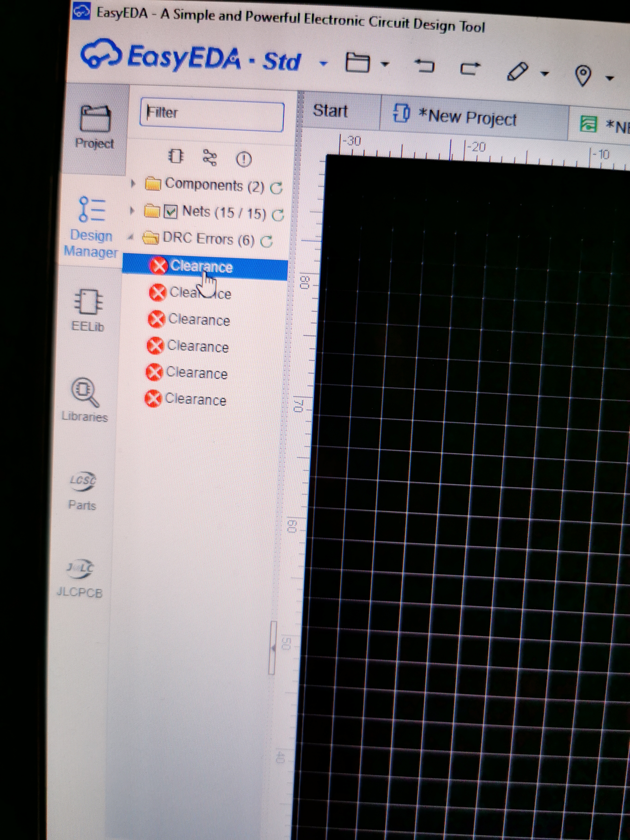Image resolution: width=630 pixels, height=840 pixels.
Task: Open the file folder dropdown arrow
Action: click(x=385, y=64)
